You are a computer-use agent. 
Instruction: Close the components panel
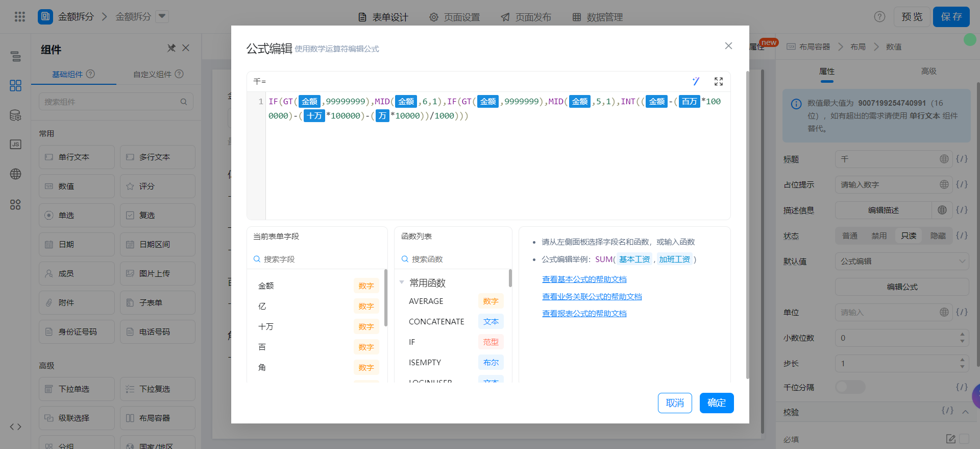tap(186, 48)
